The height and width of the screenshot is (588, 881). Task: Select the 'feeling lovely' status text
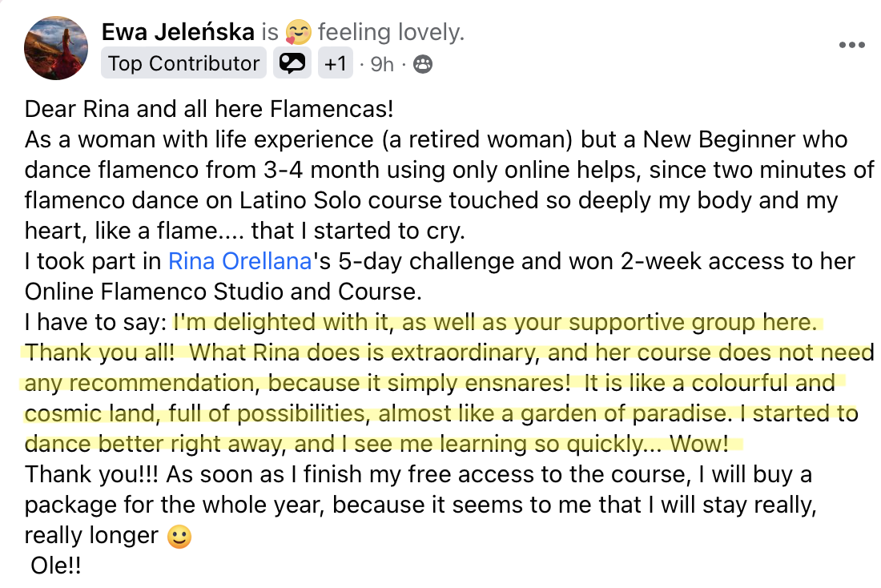(391, 32)
